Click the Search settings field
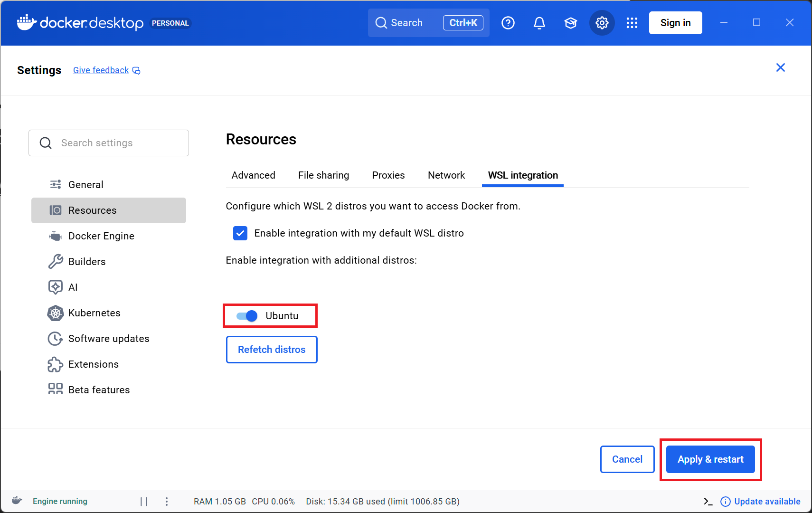Viewport: 812px width, 513px height. coord(108,142)
